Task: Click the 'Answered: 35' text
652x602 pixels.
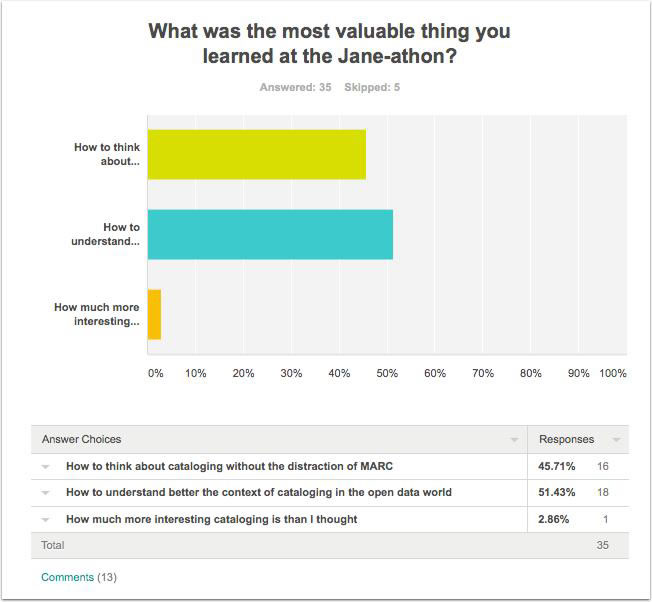Action: click(296, 87)
